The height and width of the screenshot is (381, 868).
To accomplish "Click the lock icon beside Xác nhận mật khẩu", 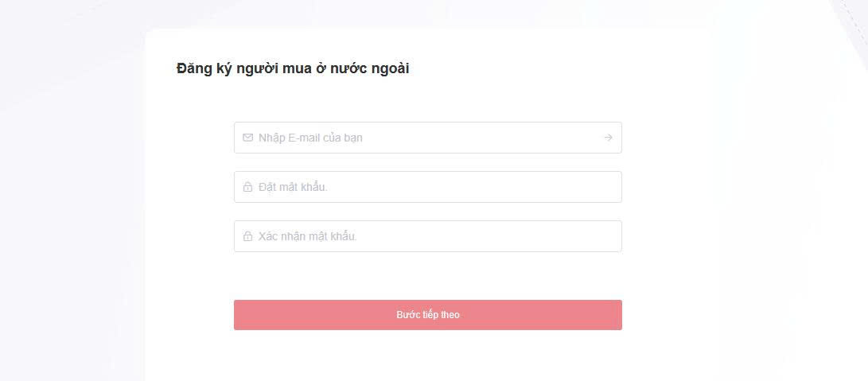I will coord(248,237).
